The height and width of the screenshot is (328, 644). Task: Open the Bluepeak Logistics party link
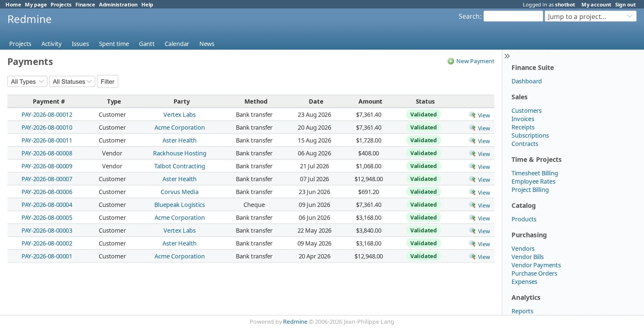coord(179,205)
